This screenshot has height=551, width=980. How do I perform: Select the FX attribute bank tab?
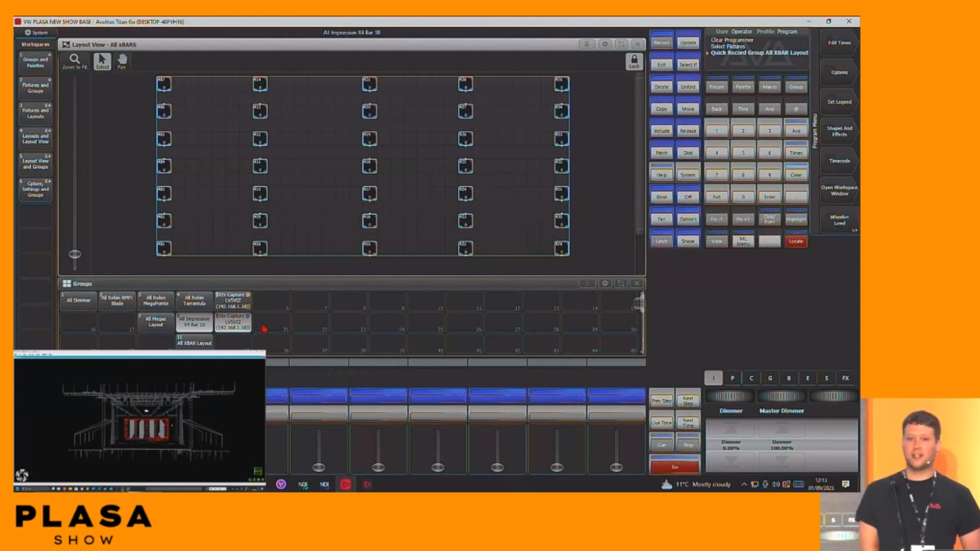[845, 378]
